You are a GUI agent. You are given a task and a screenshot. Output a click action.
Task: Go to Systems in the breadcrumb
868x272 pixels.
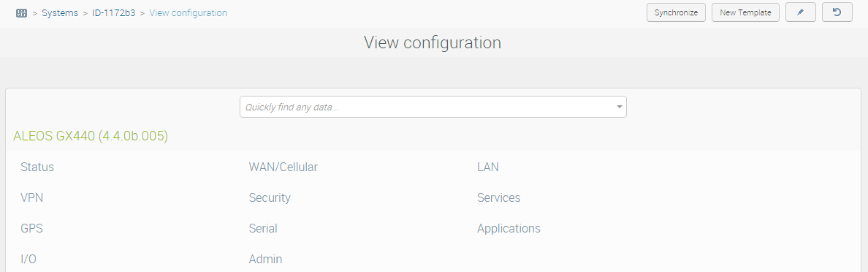pos(60,12)
